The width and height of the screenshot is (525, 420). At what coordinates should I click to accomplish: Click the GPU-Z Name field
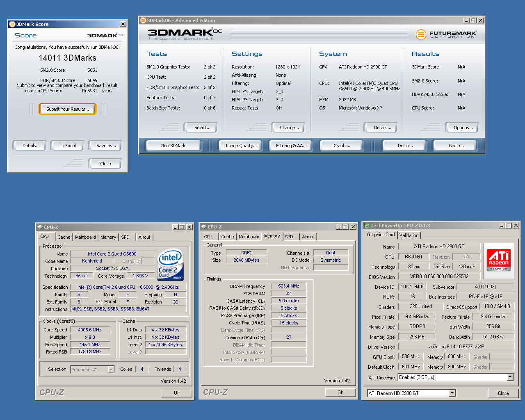coord(439,247)
